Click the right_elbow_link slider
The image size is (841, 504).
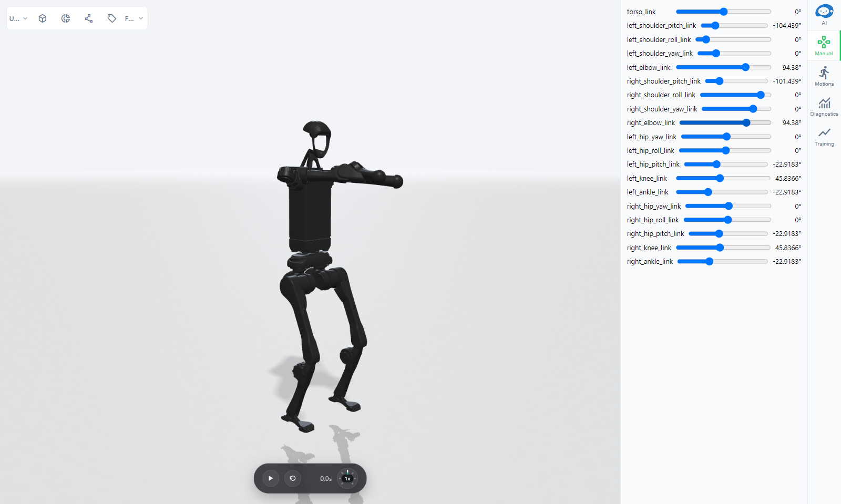click(725, 122)
